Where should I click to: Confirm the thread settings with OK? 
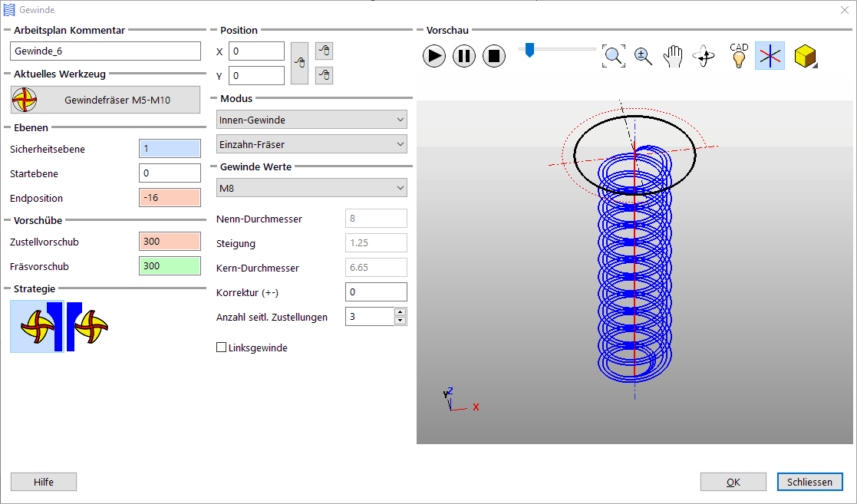pyautogui.click(x=733, y=482)
